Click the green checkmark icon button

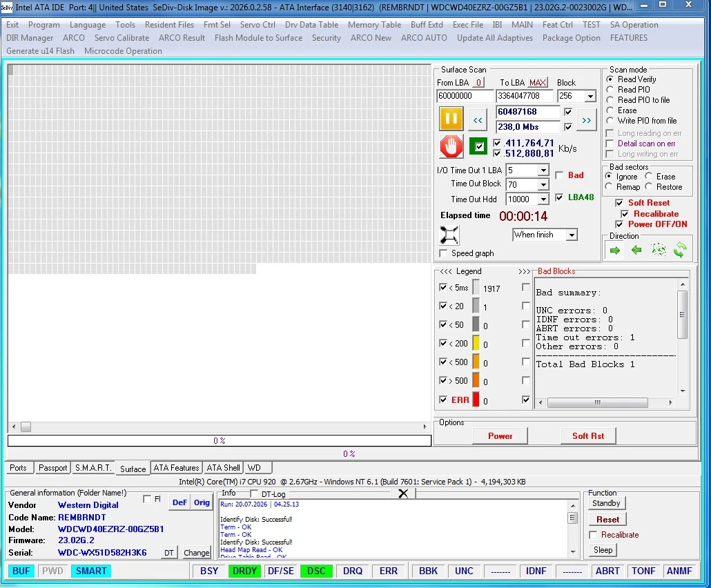click(478, 146)
